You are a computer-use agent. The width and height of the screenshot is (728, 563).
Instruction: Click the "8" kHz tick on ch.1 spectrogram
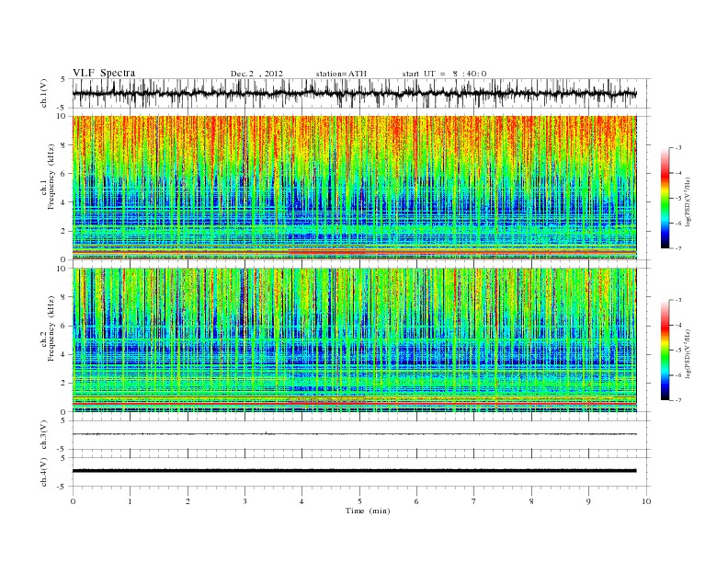tap(63, 145)
